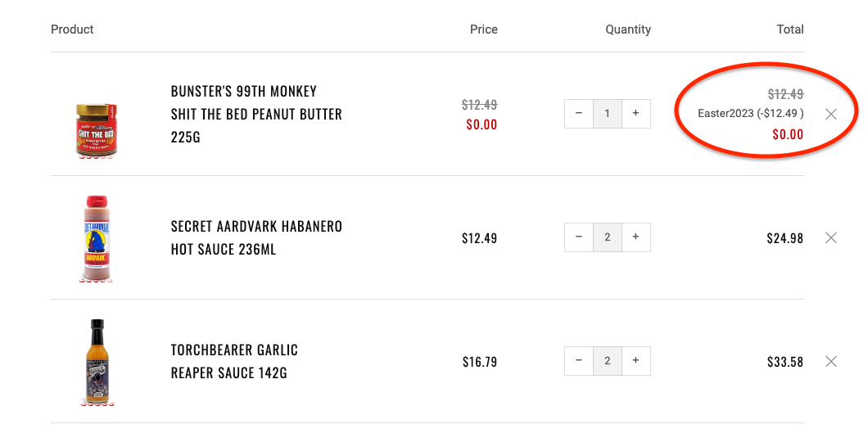
Task: Increase quantity of Bunster's peanut butter
Action: (636, 114)
